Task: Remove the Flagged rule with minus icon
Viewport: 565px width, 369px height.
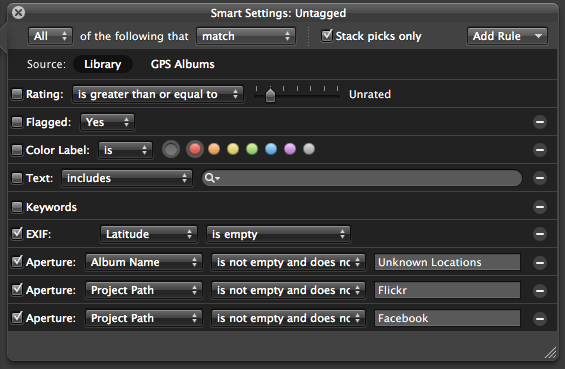Action: pos(539,122)
